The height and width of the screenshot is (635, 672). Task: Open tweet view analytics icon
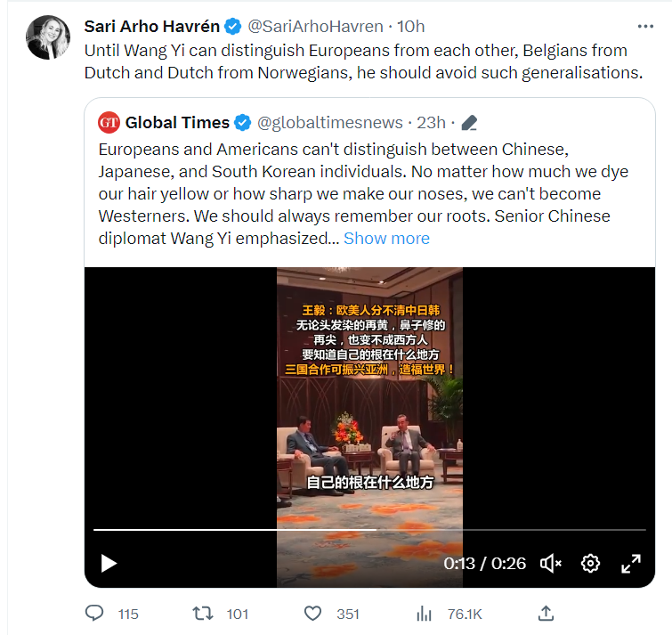pyautogui.click(x=425, y=614)
